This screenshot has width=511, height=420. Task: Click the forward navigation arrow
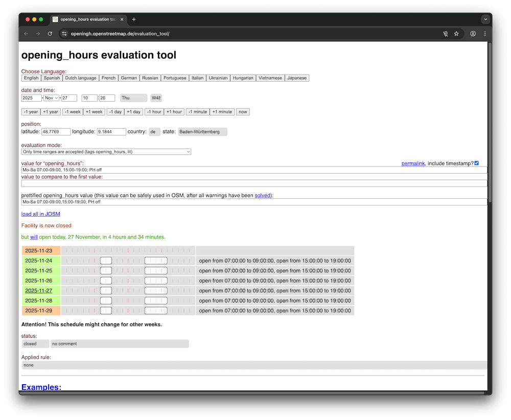pyautogui.click(x=38, y=33)
